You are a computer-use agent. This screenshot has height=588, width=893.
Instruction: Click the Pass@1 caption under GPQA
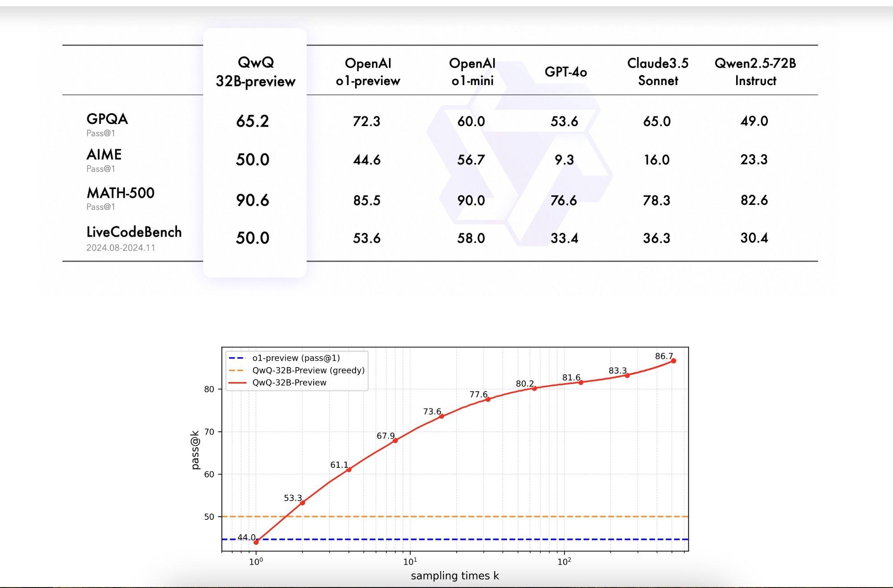click(x=101, y=133)
